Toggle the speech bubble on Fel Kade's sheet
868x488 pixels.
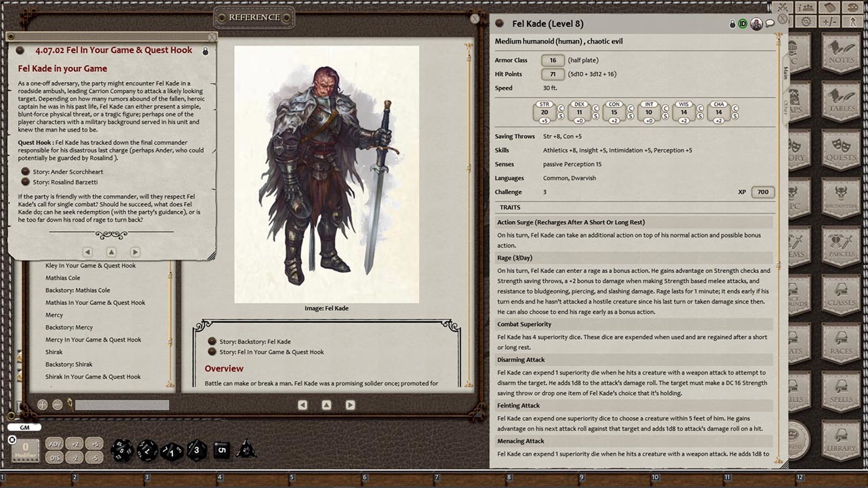tap(770, 22)
